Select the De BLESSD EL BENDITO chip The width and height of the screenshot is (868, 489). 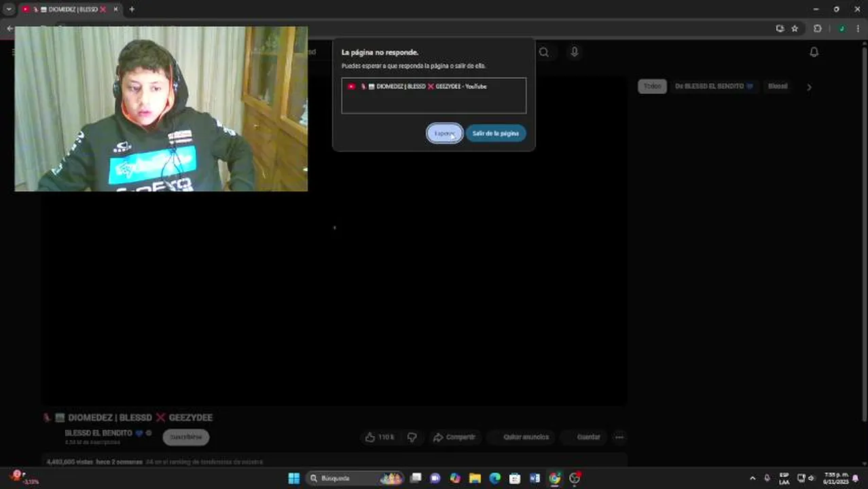coord(714,86)
